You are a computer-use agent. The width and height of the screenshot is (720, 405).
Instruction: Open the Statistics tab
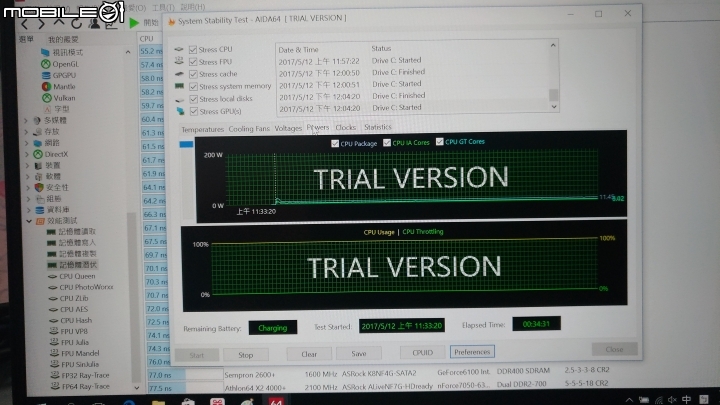377,127
